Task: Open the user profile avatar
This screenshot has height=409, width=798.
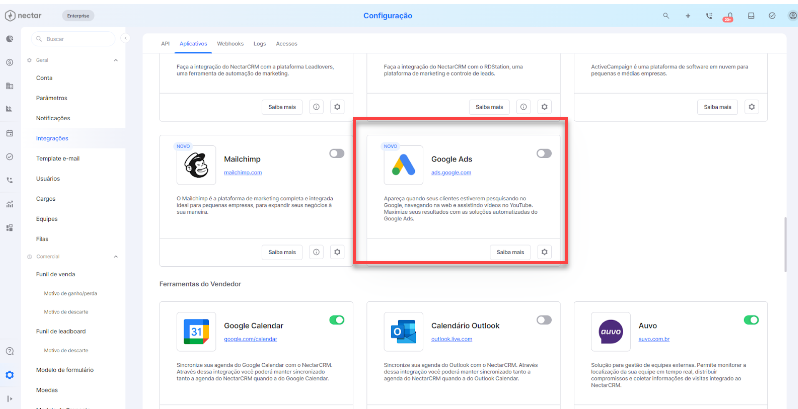Action: tap(792, 16)
